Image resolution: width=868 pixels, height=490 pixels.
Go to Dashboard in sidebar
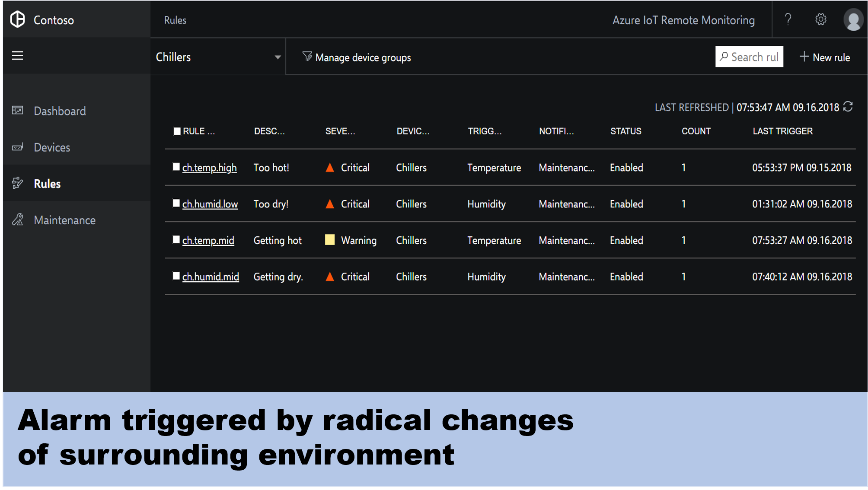[60, 111]
